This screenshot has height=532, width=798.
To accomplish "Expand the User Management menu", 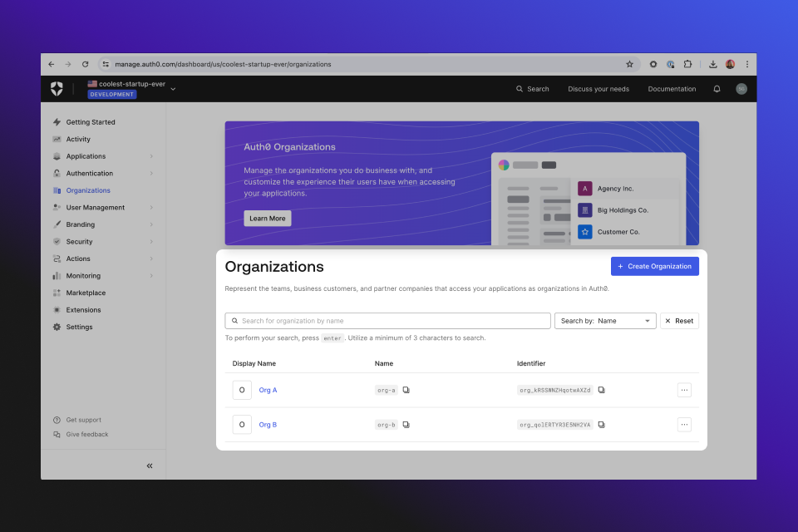I will pos(151,207).
